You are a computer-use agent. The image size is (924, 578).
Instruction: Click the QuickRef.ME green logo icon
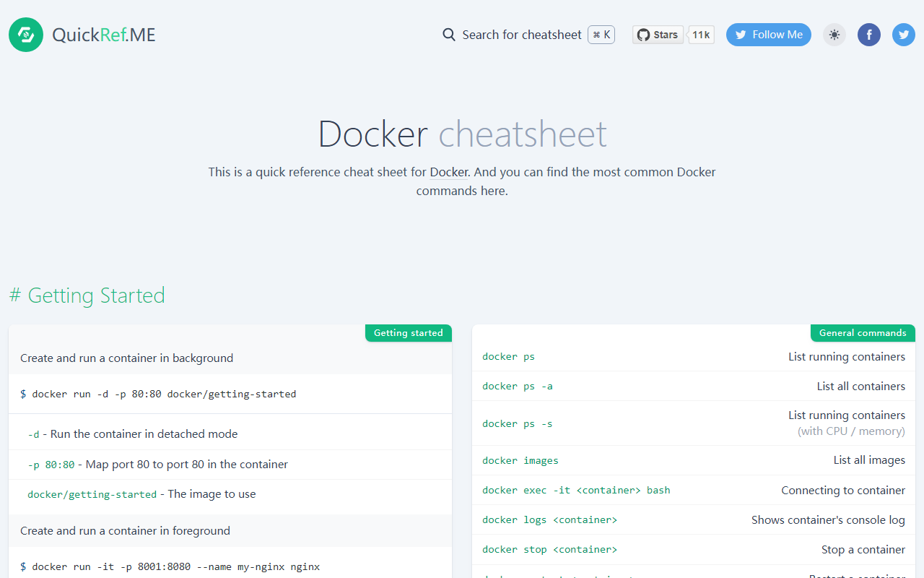[26, 35]
